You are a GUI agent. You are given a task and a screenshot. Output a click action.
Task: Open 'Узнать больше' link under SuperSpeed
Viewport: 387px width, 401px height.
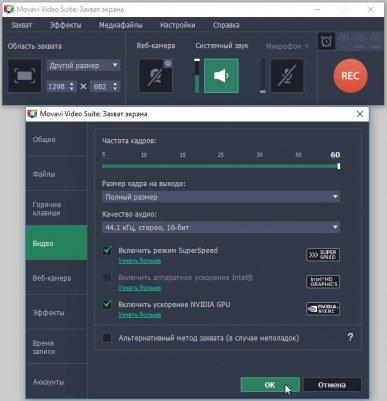click(140, 261)
